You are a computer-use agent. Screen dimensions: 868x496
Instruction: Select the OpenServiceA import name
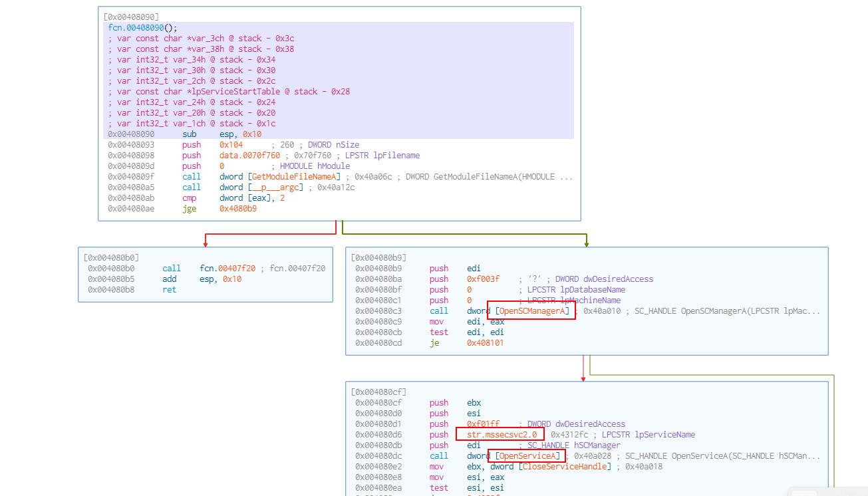tap(527, 456)
